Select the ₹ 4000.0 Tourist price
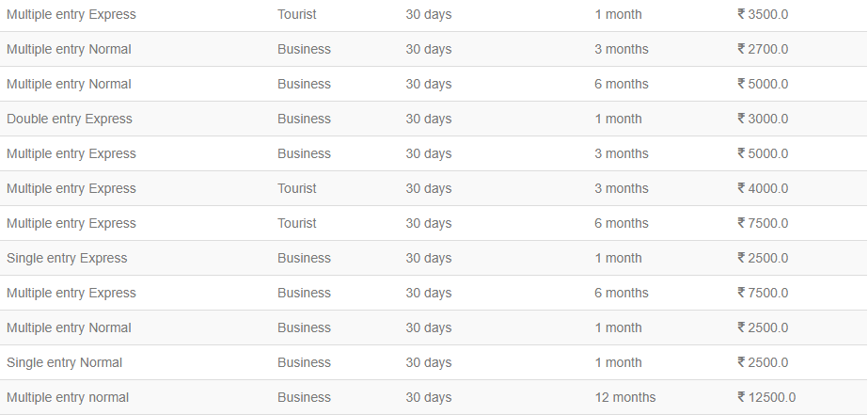868x415 pixels. coord(763,188)
